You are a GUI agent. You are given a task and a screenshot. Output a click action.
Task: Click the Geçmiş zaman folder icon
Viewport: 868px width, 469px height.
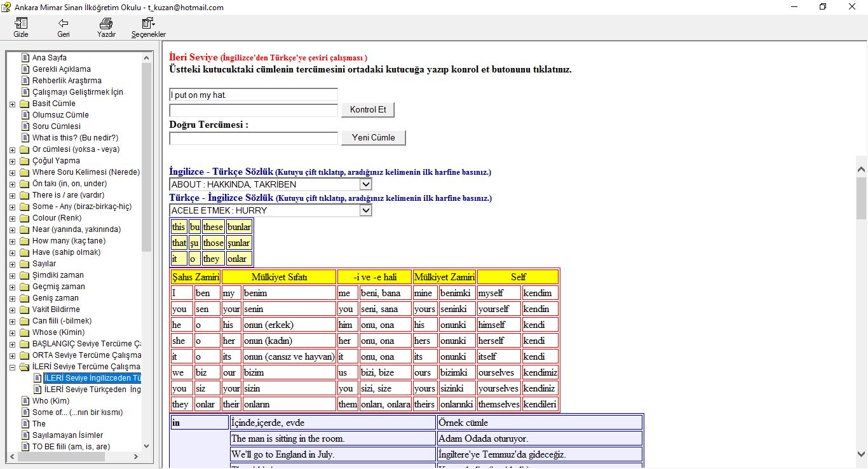tap(25, 287)
